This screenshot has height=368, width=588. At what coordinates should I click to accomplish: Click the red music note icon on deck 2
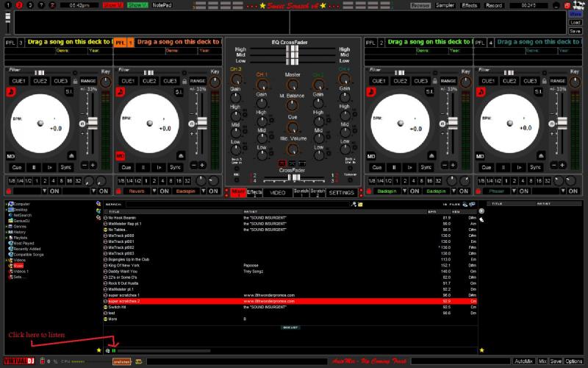click(x=371, y=92)
